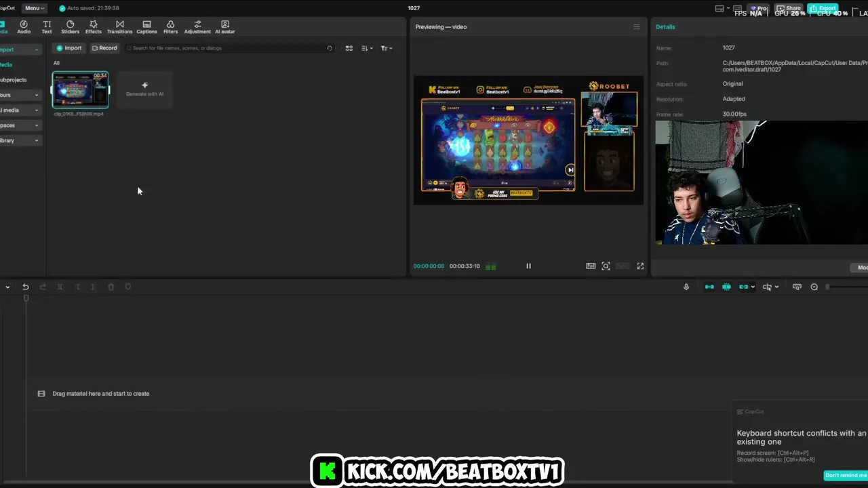Click the Original aspect ratio value

(x=732, y=84)
